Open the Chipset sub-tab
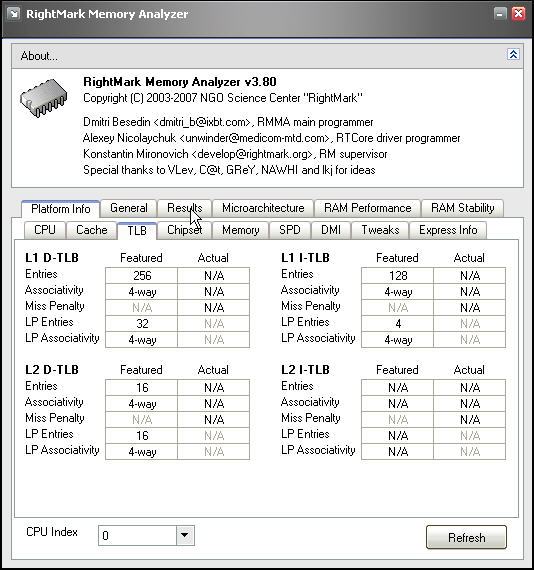Viewport: 534px width, 570px height. pos(184,230)
